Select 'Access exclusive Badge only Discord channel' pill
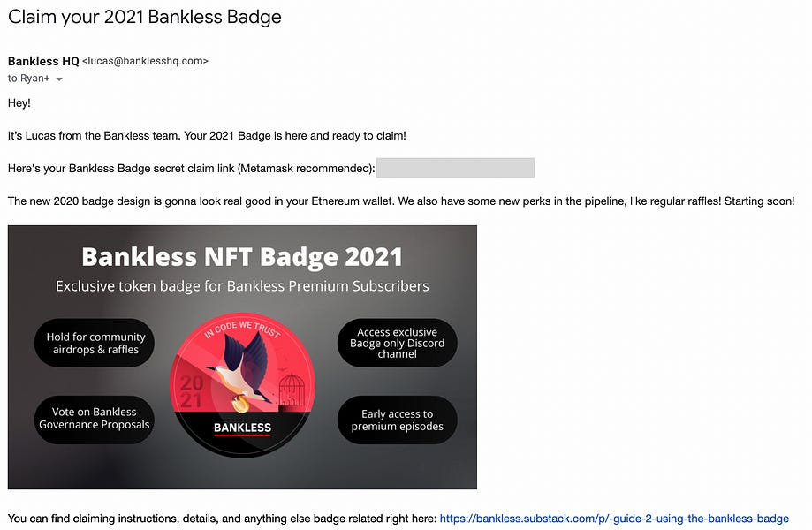 tap(397, 343)
